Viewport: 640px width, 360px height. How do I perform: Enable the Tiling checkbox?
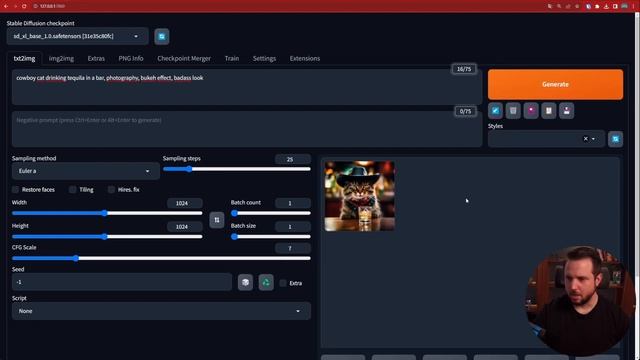(73, 189)
